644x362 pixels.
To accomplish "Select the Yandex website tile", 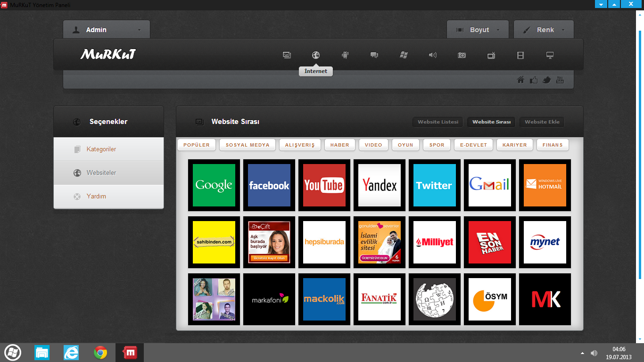I will (x=380, y=185).
